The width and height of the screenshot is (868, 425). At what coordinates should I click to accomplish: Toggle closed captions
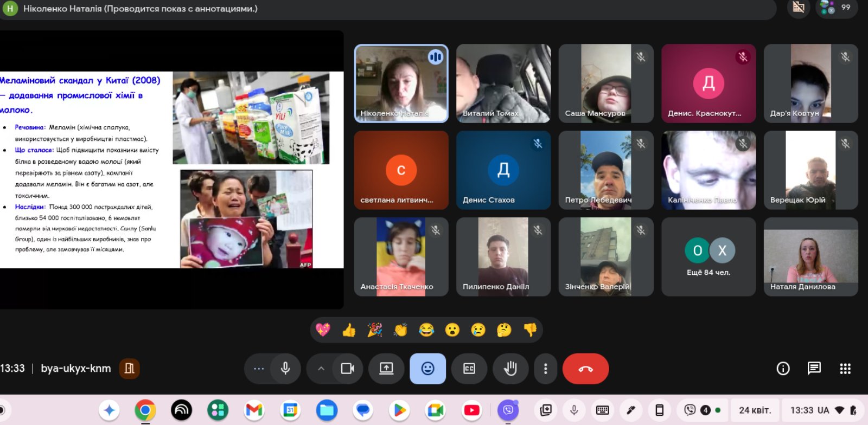pyautogui.click(x=469, y=369)
